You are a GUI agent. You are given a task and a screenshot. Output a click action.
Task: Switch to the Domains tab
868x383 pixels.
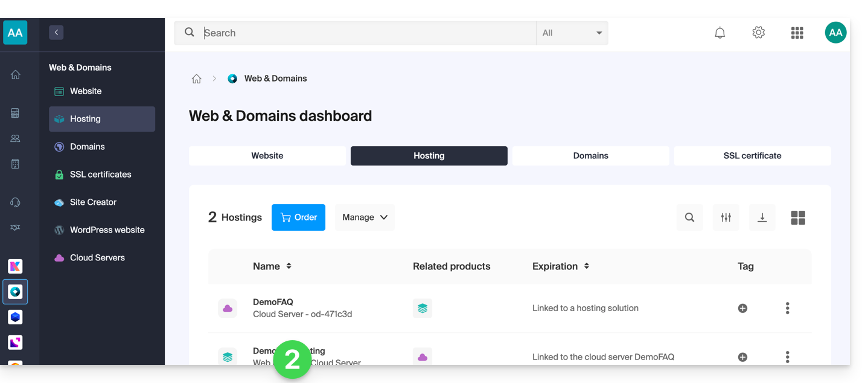[590, 156]
